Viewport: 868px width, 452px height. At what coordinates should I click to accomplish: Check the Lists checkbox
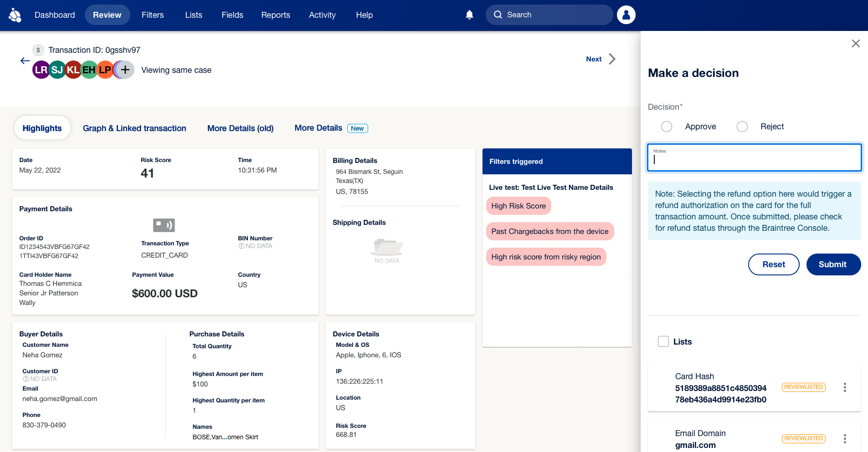click(x=663, y=341)
